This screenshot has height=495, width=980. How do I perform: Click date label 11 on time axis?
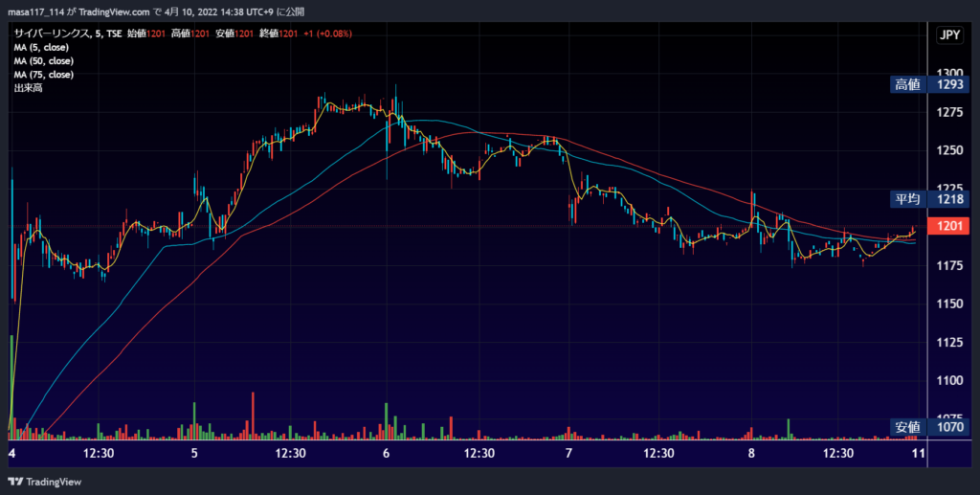pyautogui.click(x=918, y=453)
